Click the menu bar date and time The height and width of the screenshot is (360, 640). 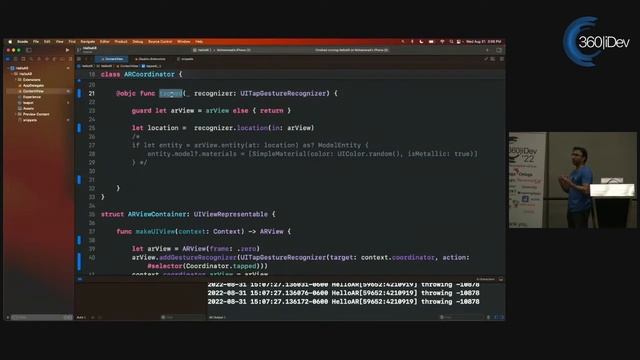484,42
